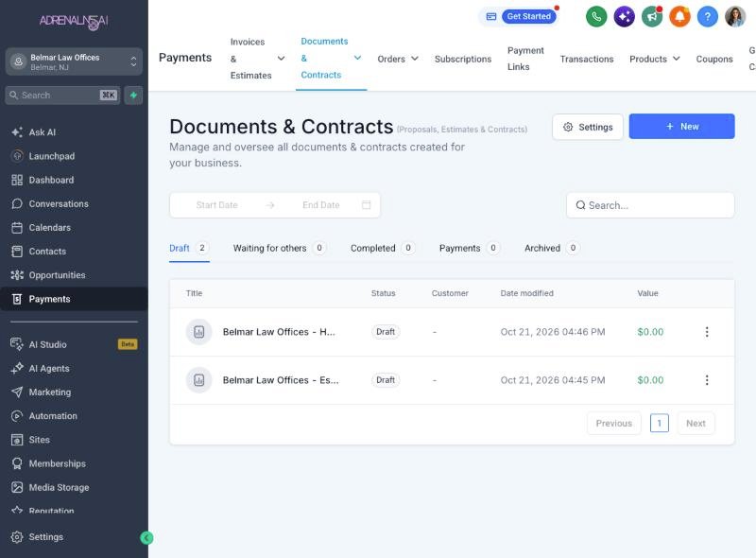Click the Start Date field
Screen dimensions: 756x558
(217, 205)
